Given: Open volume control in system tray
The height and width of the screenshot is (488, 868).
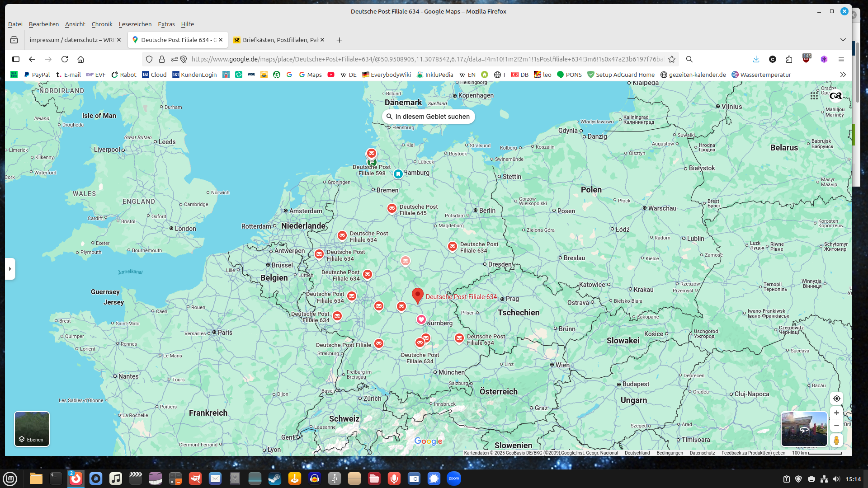Looking at the screenshot, I should pyautogui.click(x=836, y=479).
